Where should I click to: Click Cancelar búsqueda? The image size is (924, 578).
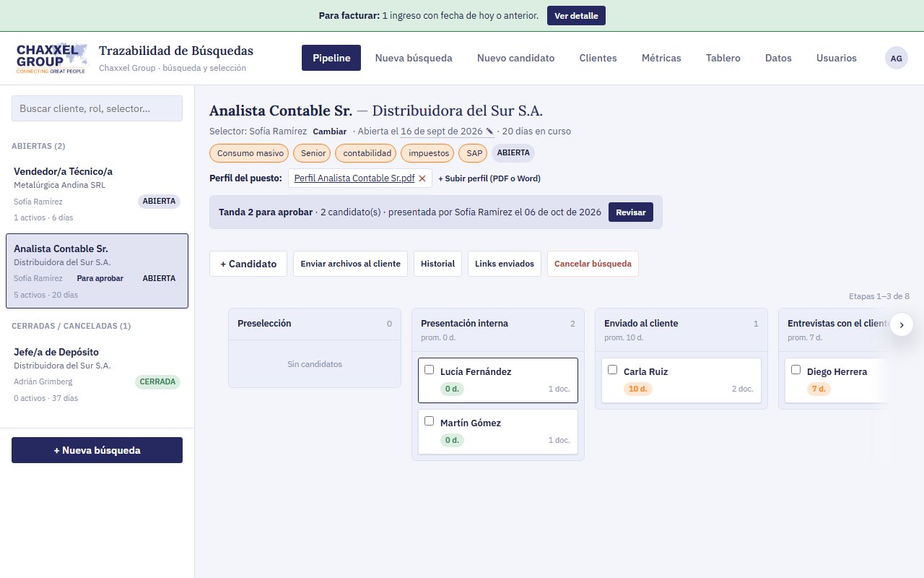pos(593,264)
